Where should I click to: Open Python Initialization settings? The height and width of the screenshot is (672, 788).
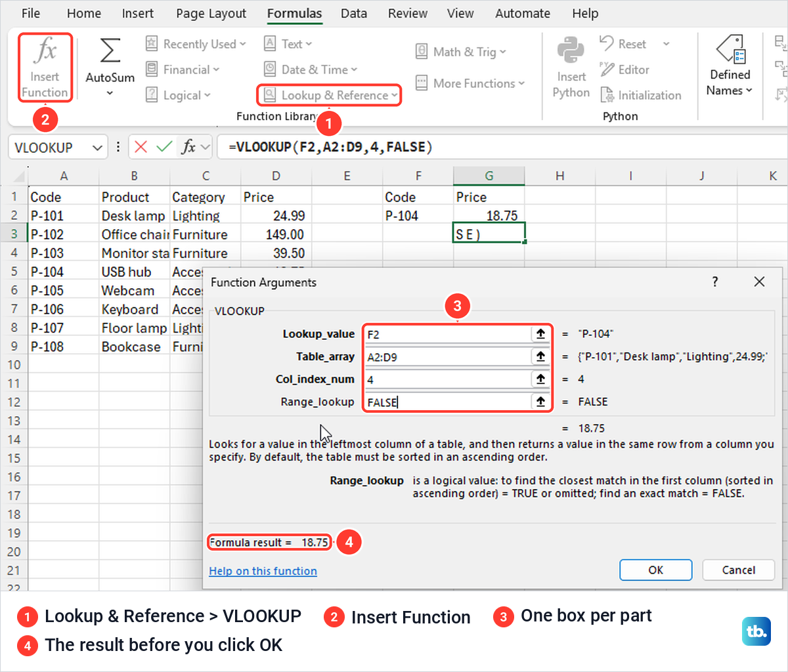tap(641, 95)
